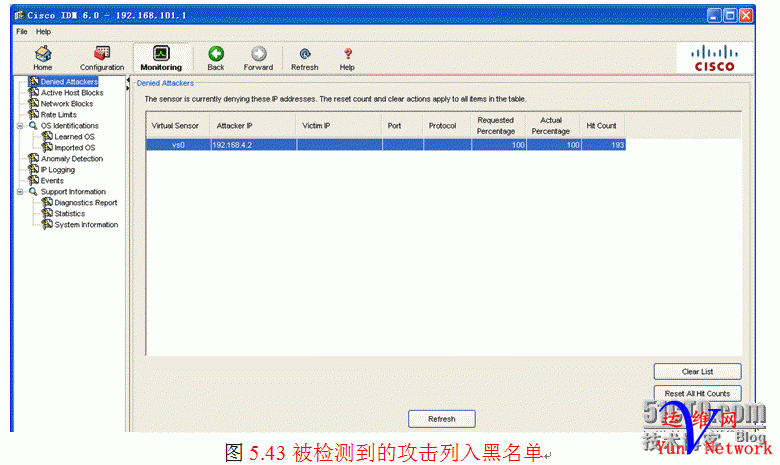
Task: Click the Cisco logo
Action: (714, 58)
